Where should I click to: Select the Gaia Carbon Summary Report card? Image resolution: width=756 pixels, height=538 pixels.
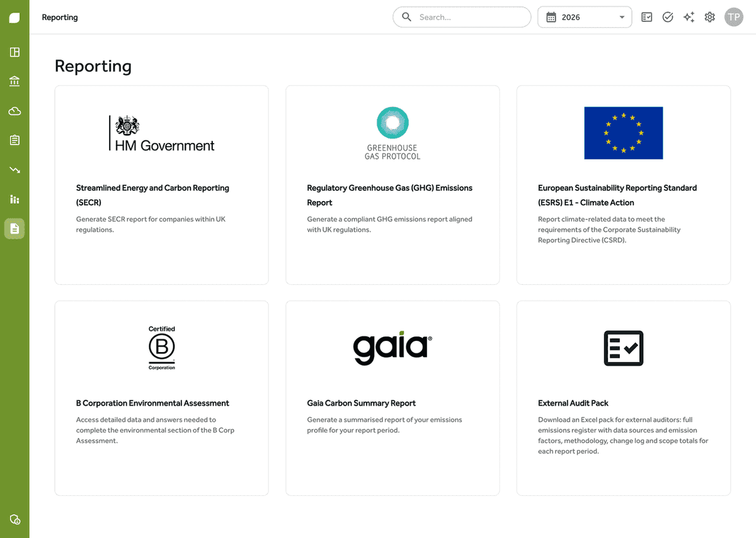[x=392, y=398]
